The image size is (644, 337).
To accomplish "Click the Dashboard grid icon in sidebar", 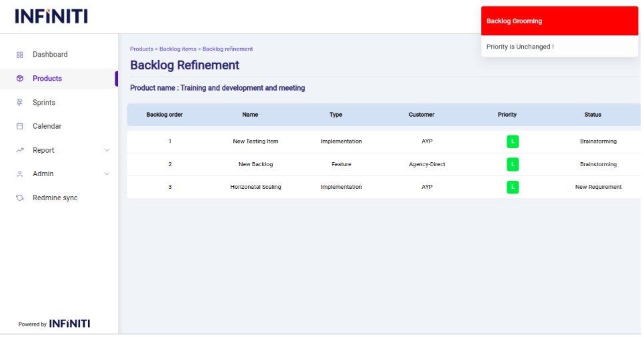I will tap(19, 55).
